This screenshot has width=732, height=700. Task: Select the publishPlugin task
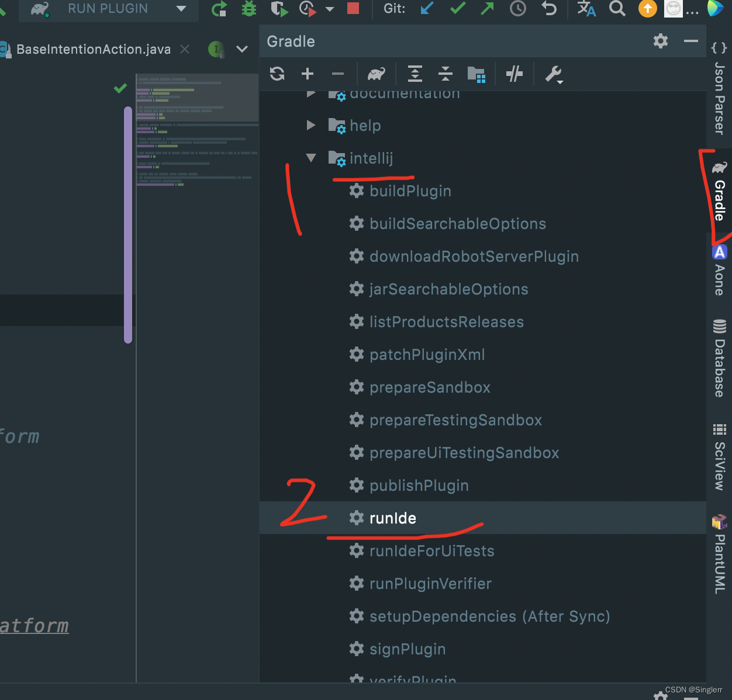tap(409, 486)
